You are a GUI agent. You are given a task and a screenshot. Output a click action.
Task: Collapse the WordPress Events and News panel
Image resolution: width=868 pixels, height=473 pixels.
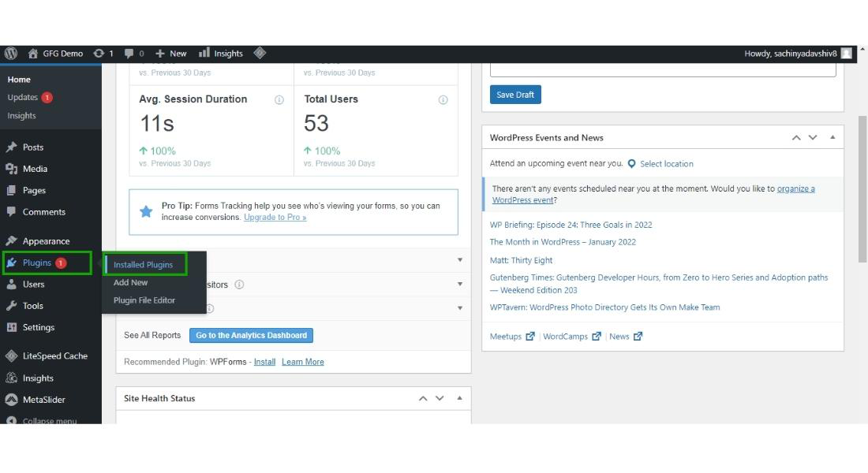(x=832, y=137)
